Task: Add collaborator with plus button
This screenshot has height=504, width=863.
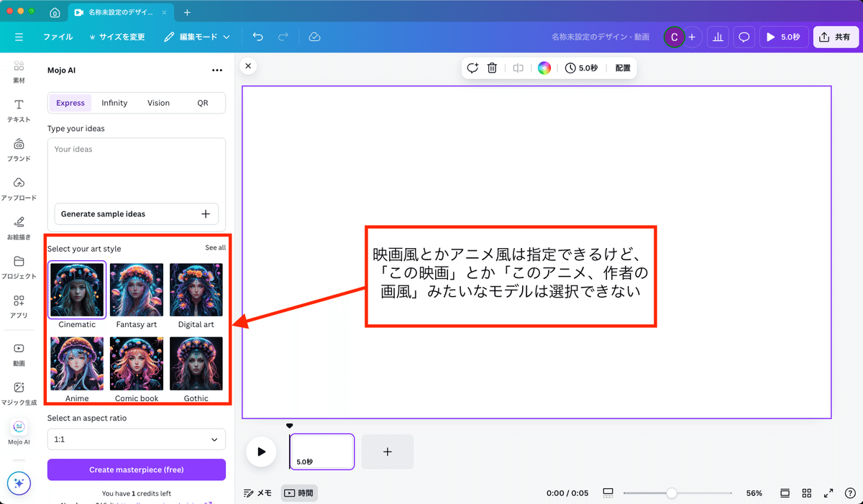Action: click(692, 37)
